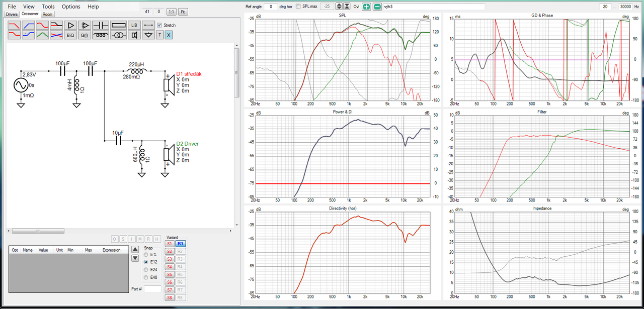644x309 pixels.
Task: Insert the green band-pass filter block
Action: [43, 35]
